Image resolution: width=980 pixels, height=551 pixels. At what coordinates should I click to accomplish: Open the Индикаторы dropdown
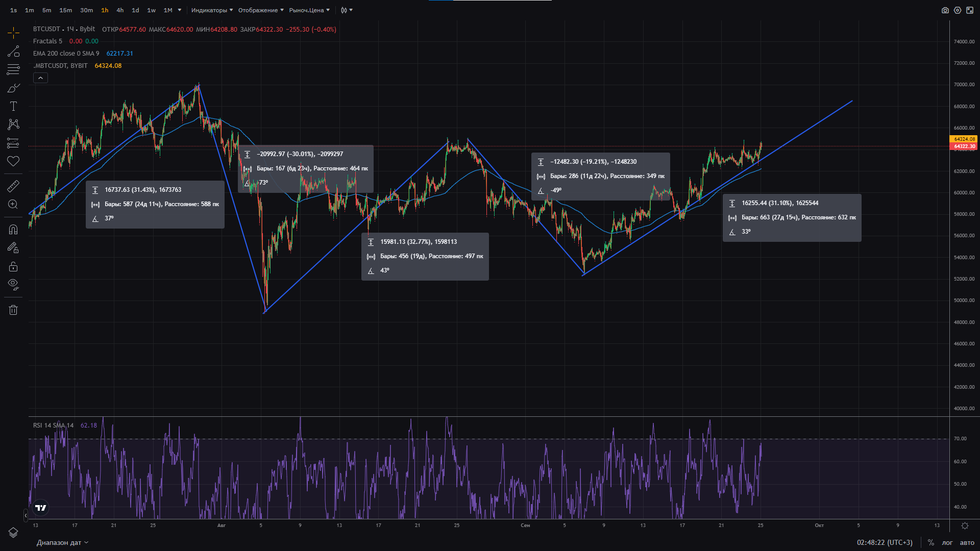click(212, 10)
